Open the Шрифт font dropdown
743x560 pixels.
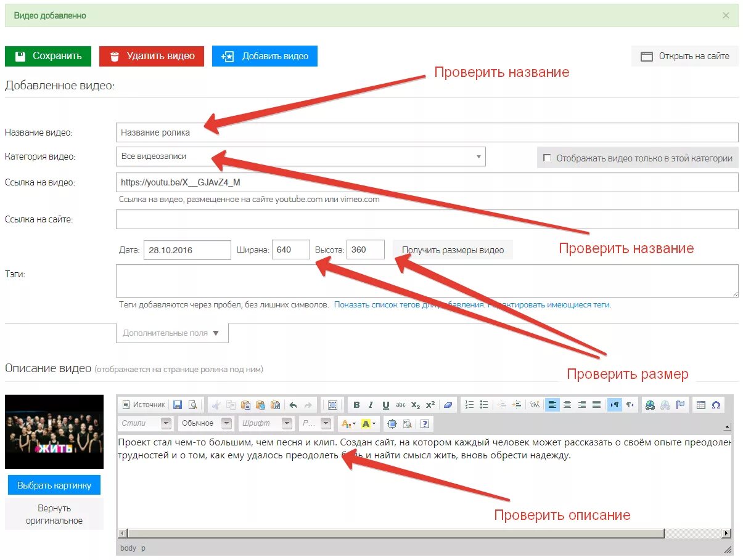point(266,423)
